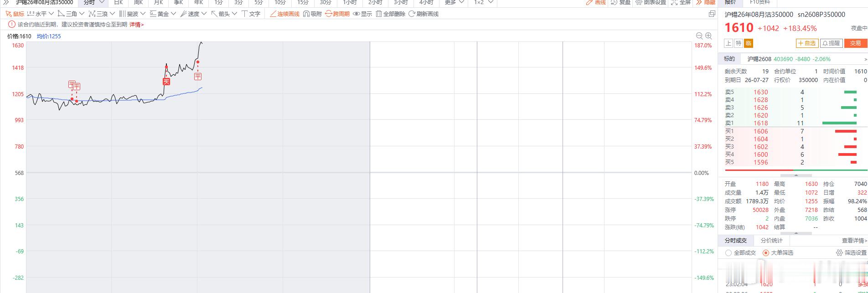This screenshot has width=868, height=293.
Task: Click the 买1 price 1606
Action: (x=760, y=131)
